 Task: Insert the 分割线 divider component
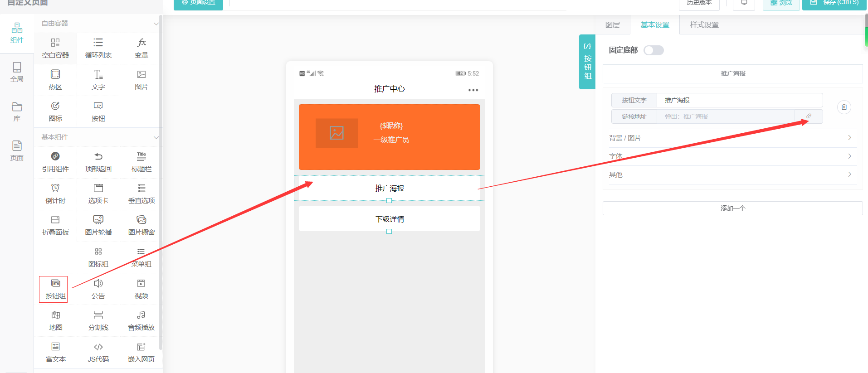click(98, 320)
